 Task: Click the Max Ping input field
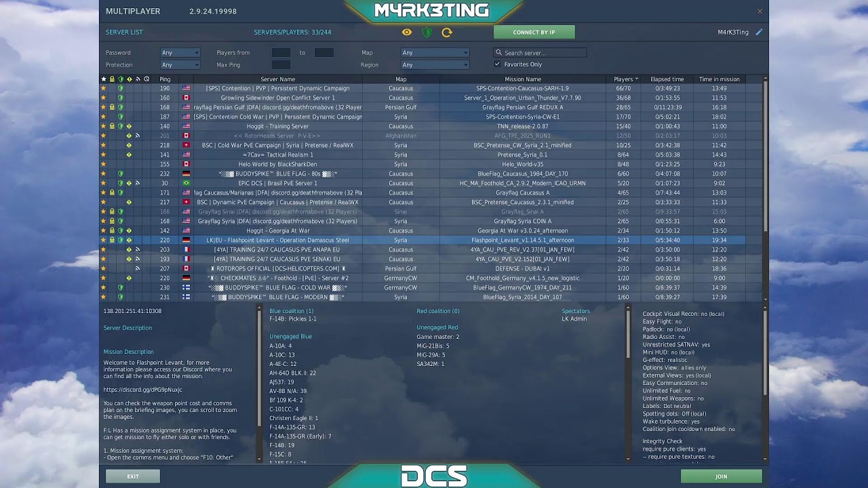281,65
